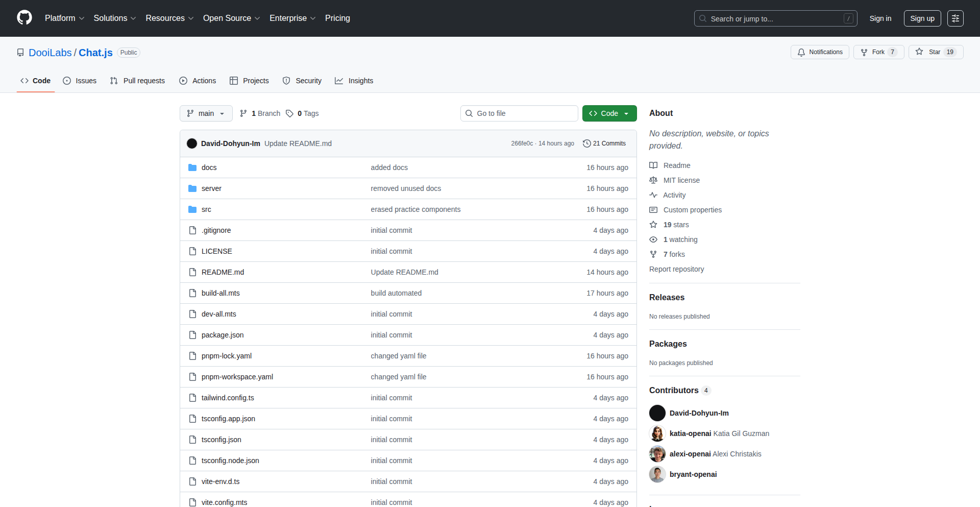Open the Insights tab
Viewport: 980px width, 507px height.
point(354,81)
